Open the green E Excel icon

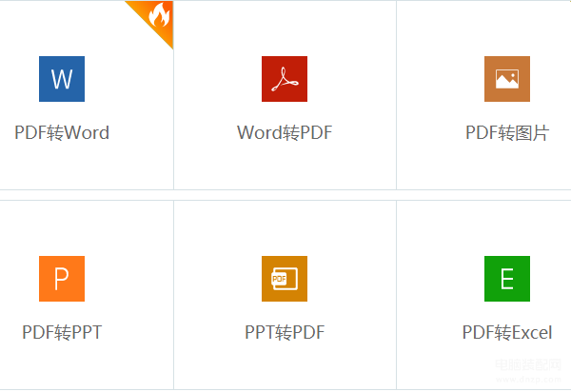coord(507,279)
